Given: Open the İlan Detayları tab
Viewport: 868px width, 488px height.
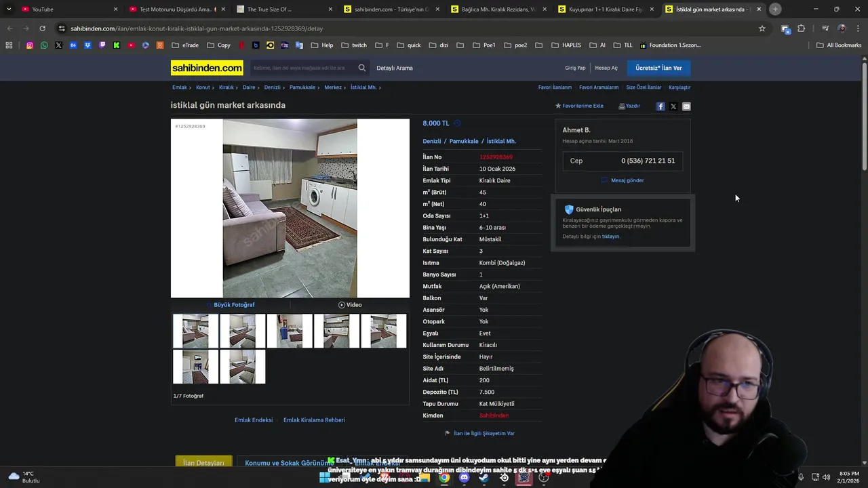Looking at the screenshot, I should click(203, 463).
